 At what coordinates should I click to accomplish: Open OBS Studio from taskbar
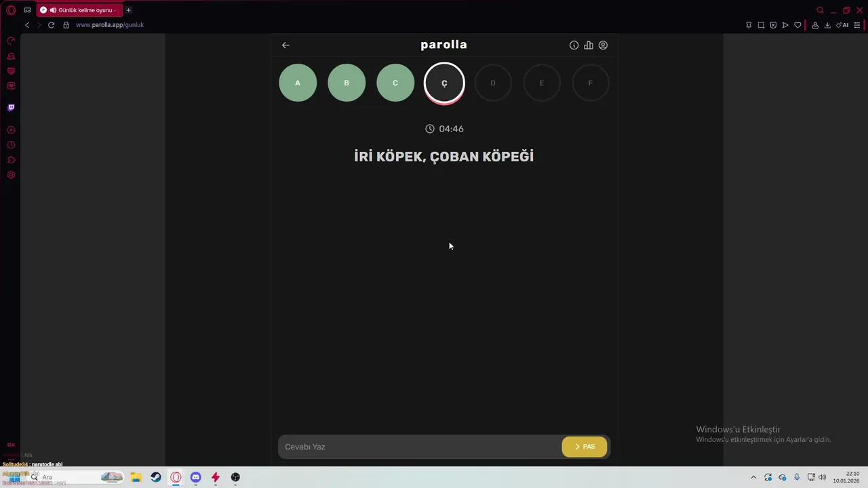(235, 477)
